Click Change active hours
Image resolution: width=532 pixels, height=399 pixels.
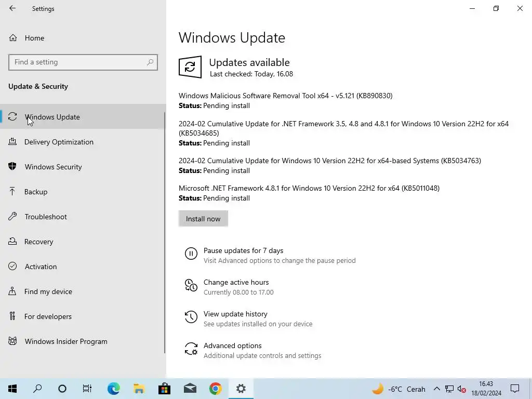click(236, 282)
